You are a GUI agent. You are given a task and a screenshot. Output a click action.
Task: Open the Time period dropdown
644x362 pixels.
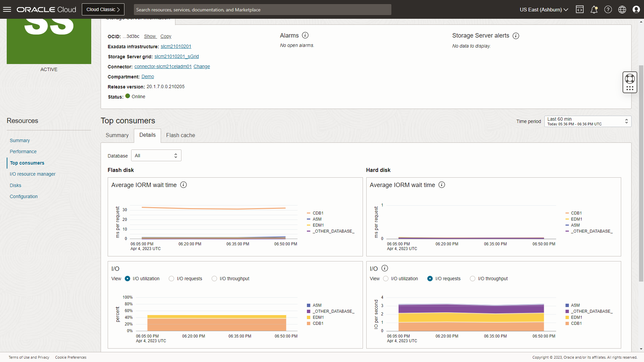[588, 121]
